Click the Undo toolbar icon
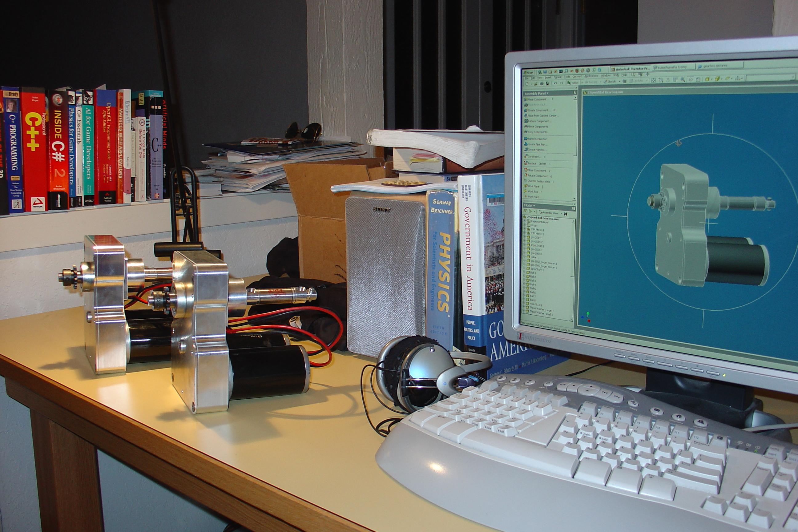This screenshot has height=532, width=798. (555, 83)
